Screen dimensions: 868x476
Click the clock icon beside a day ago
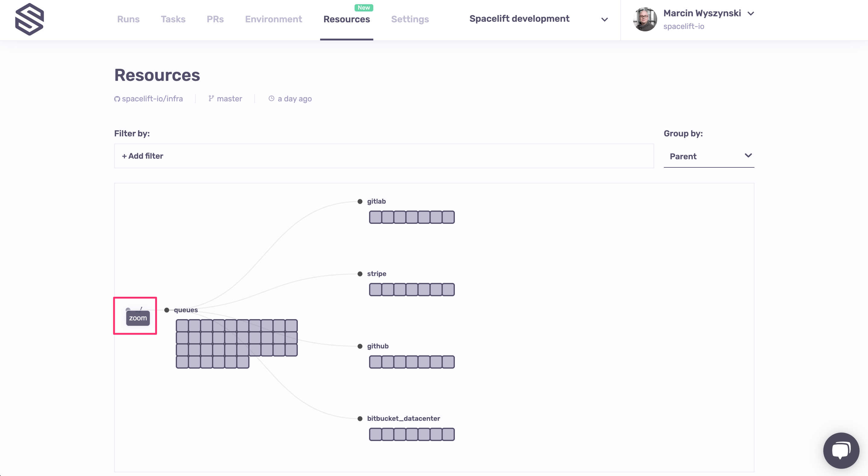pos(271,98)
